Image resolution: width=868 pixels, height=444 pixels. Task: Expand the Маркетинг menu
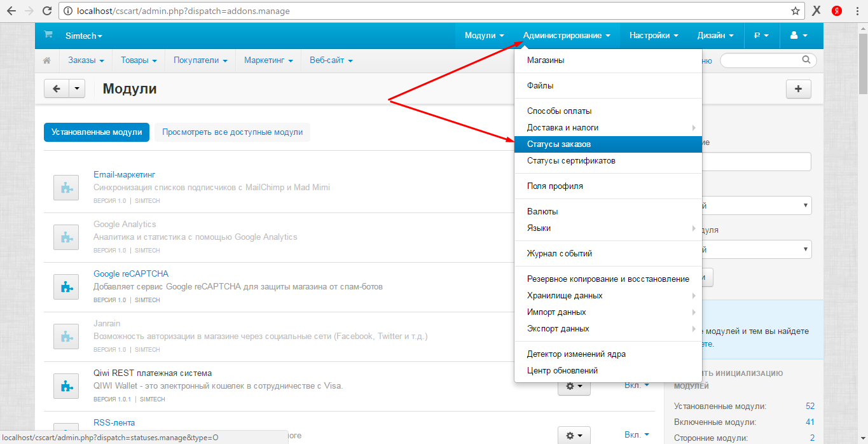point(268,60)
